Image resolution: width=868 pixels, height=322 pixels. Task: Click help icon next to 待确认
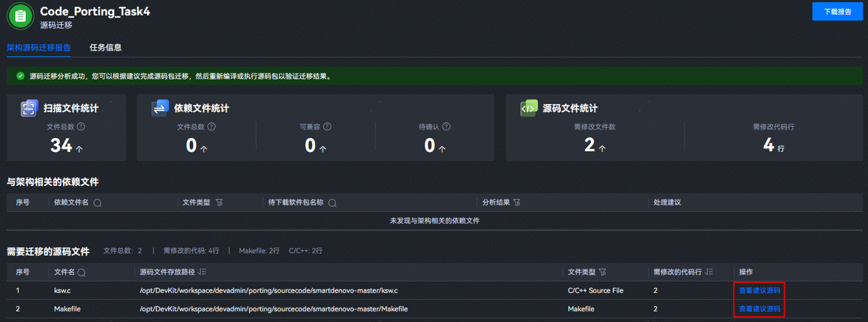click(x=446, y=127)
